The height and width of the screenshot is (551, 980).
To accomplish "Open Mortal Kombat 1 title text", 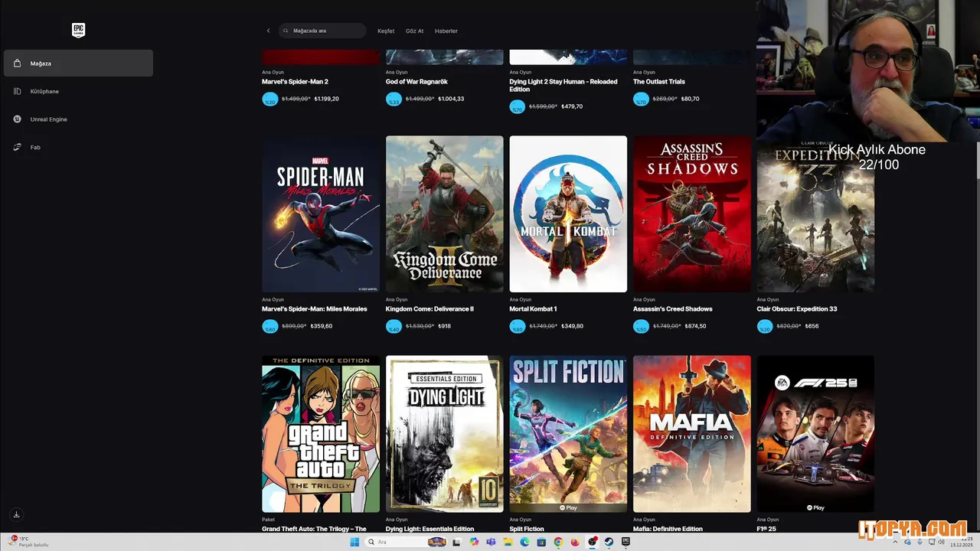I will tap(533, 308).
